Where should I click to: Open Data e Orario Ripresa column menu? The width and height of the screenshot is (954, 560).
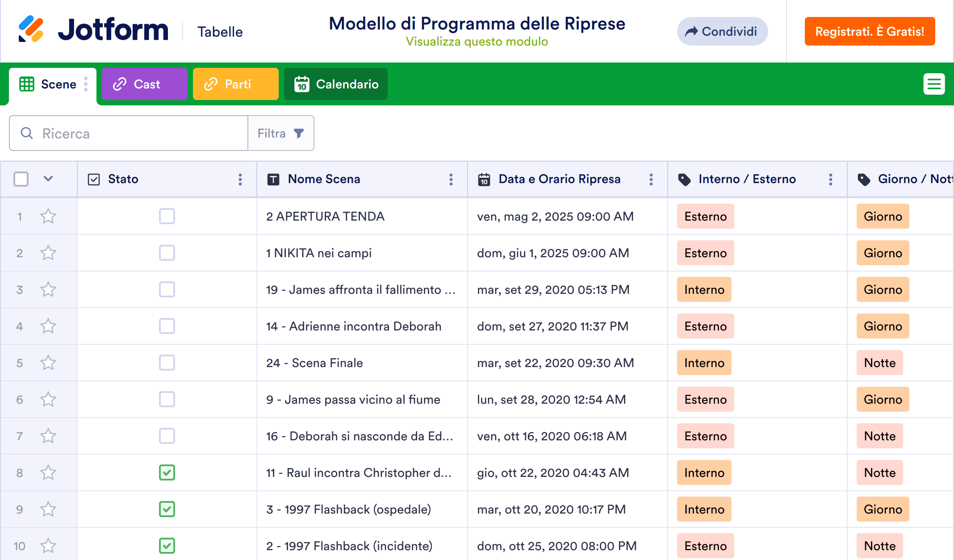coord(651,180)
